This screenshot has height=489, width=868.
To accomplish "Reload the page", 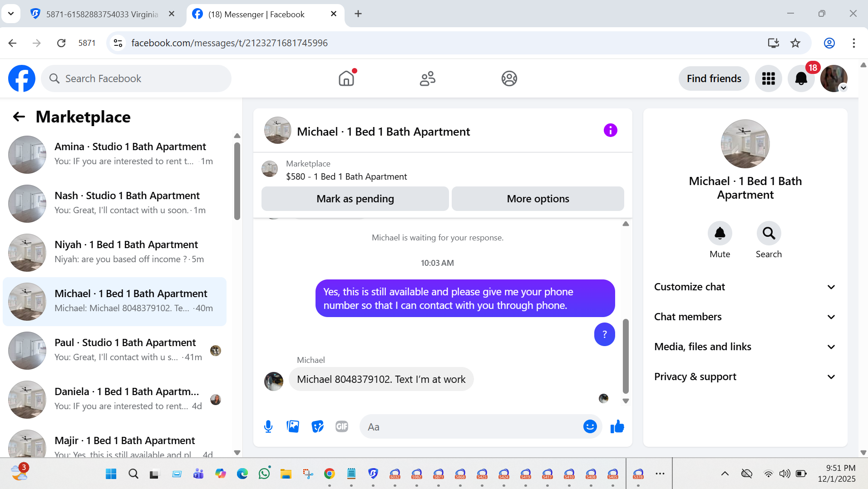I will (61, 43).
